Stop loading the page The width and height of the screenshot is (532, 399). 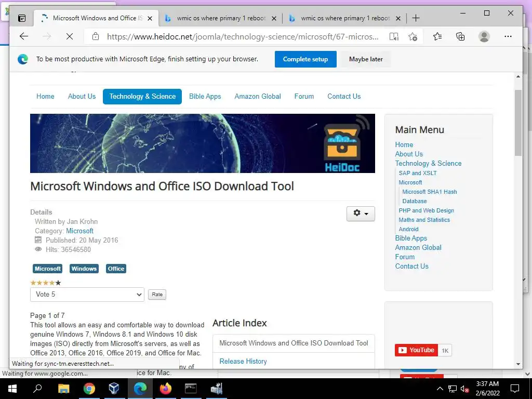click(70, 36)
